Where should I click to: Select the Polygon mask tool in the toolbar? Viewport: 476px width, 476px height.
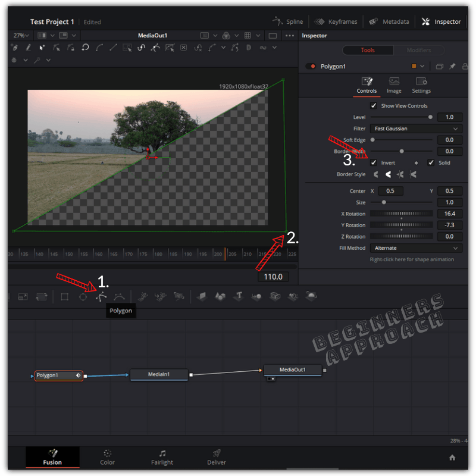tap(101, 296)
